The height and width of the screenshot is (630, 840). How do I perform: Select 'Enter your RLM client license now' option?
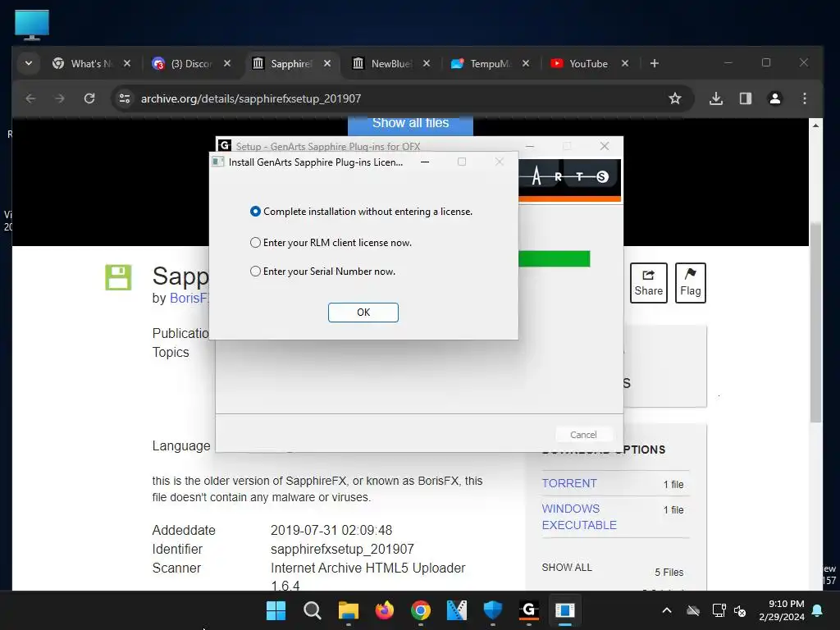pyautogui.click(x=331, y=243)
